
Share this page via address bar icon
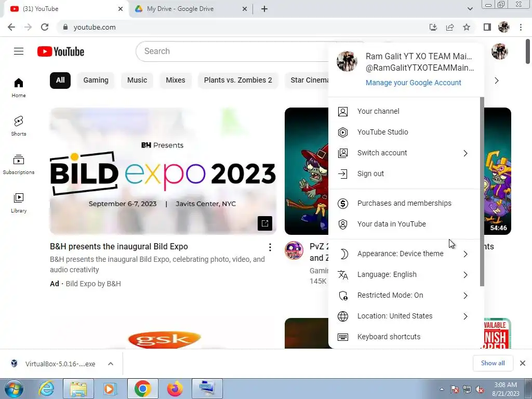450,27
